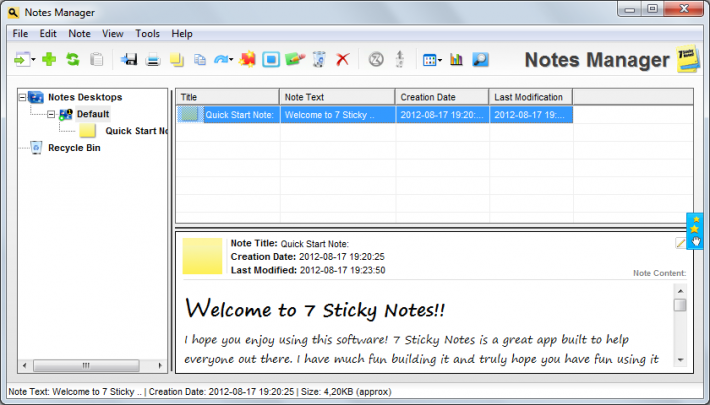Click the recycle bin toolbar icon
The width and height of the screenshot is (710, 405).
click(x=319, y=59)
